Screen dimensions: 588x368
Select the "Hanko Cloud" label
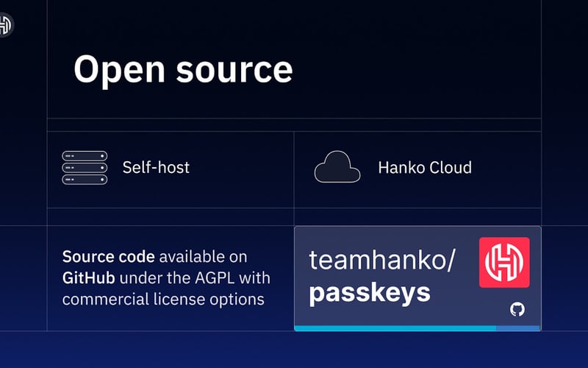click(x=425, y=168)
